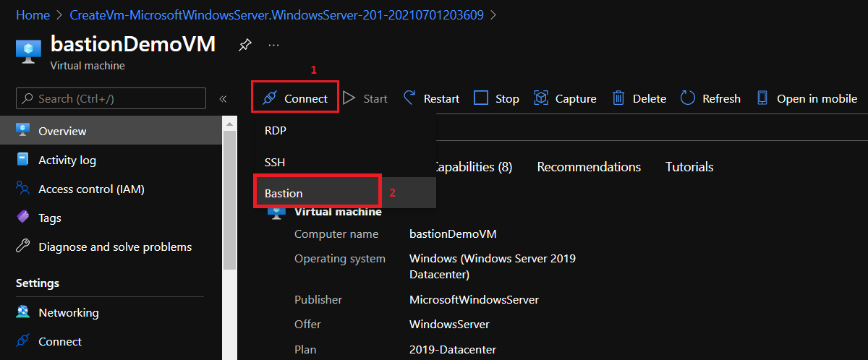The width and height of the screenshot is (868, 360).
Task: Switch to the Capabilities (8) tab
Action: click(x=473, y=166)
